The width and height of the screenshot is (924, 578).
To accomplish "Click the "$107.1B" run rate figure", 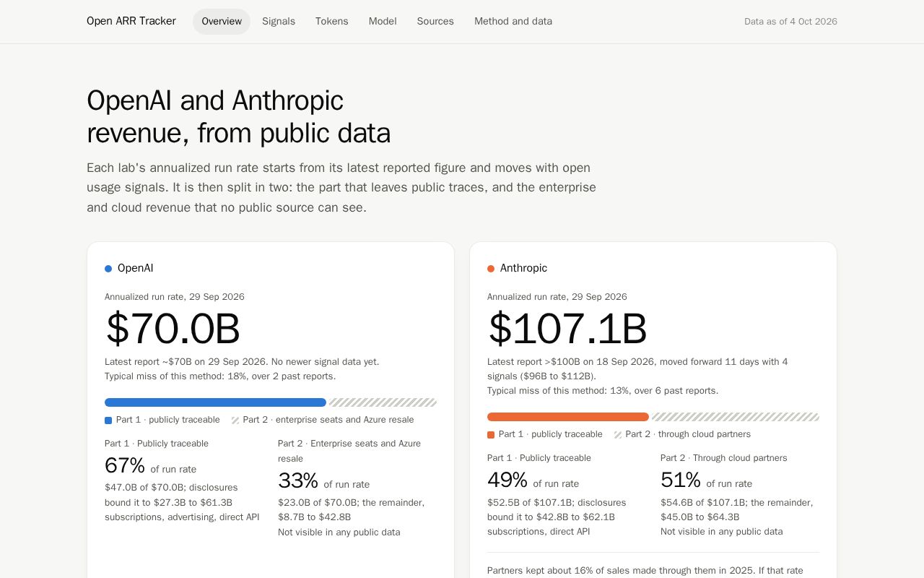I will 567,329.
